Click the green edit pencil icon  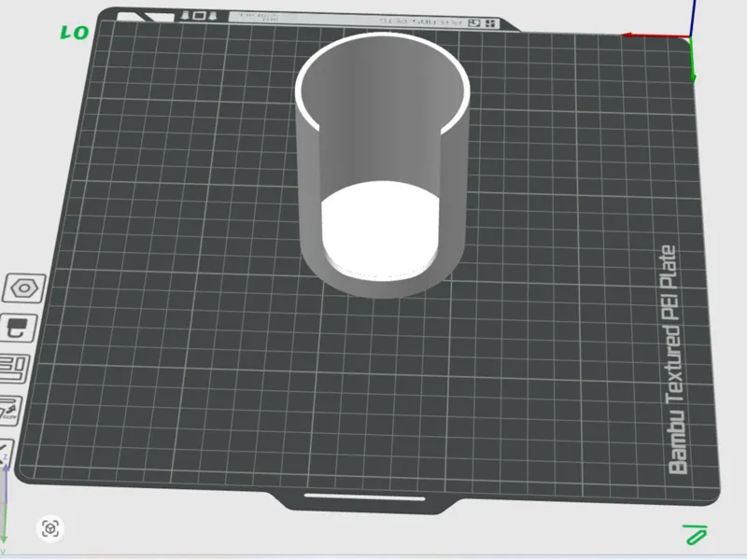[695, 535]
